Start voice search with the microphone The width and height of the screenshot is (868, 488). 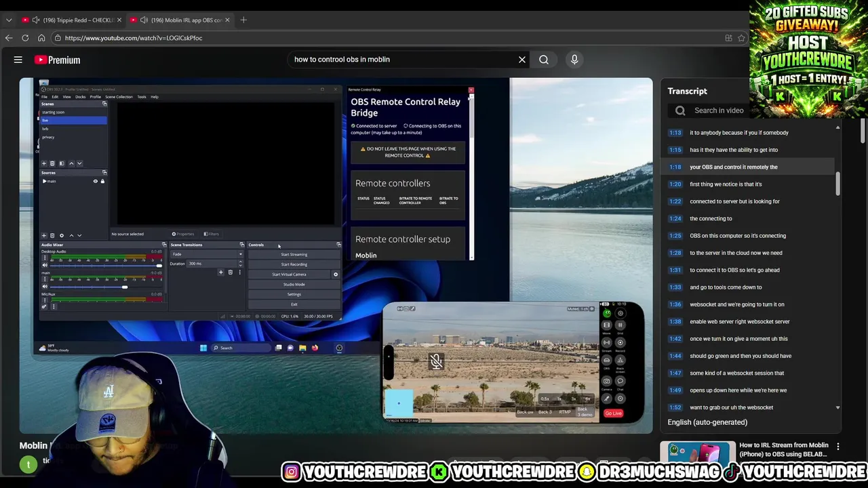click(574, 60)
